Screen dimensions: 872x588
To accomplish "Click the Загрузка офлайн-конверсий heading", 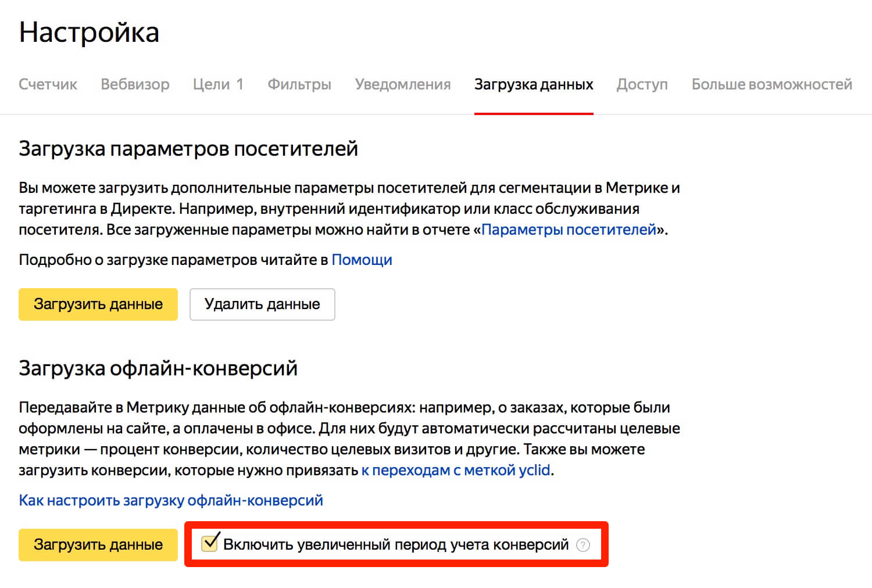I will [158, 368].
